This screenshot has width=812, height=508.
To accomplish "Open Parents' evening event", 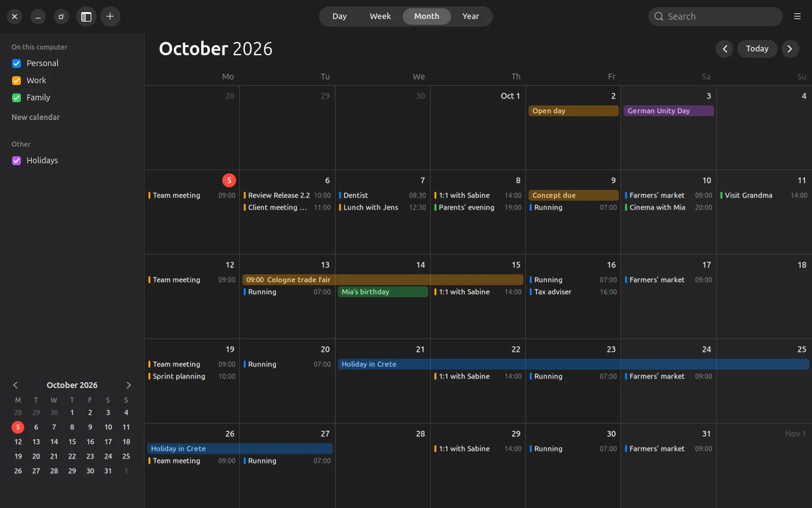I will [x=478, y=208].
